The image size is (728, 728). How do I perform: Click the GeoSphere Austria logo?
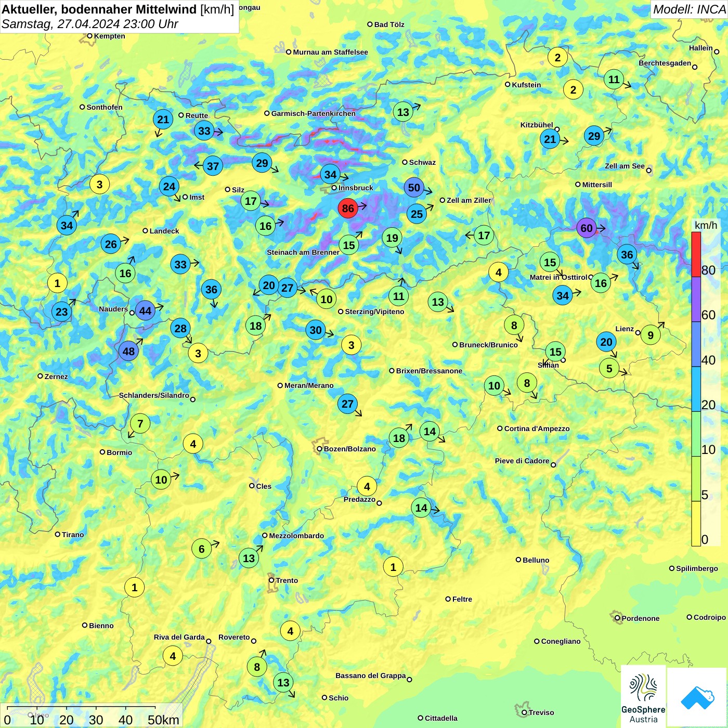pos(643,697)
